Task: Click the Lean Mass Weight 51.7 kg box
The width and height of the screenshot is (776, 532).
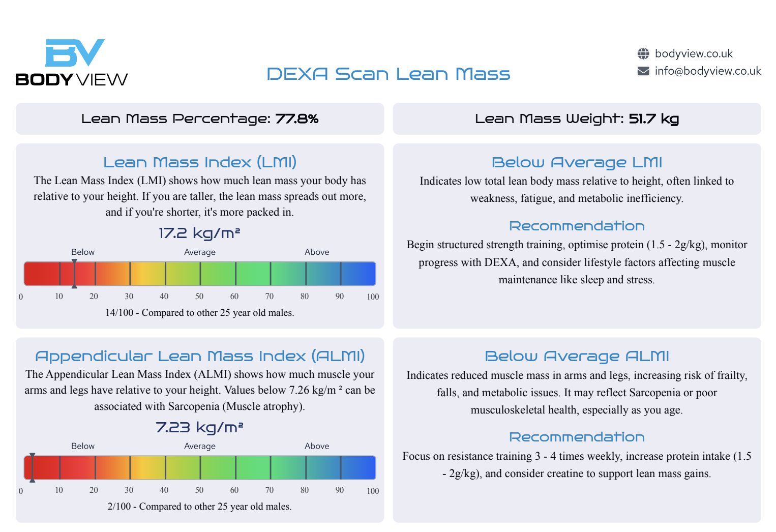Action: point(577,119)
